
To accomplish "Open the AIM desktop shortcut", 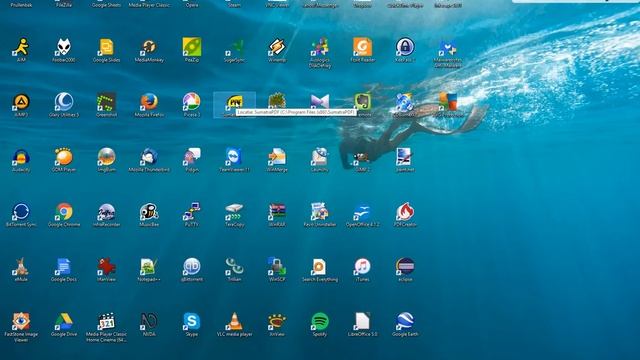I will [x=21, y=48].
